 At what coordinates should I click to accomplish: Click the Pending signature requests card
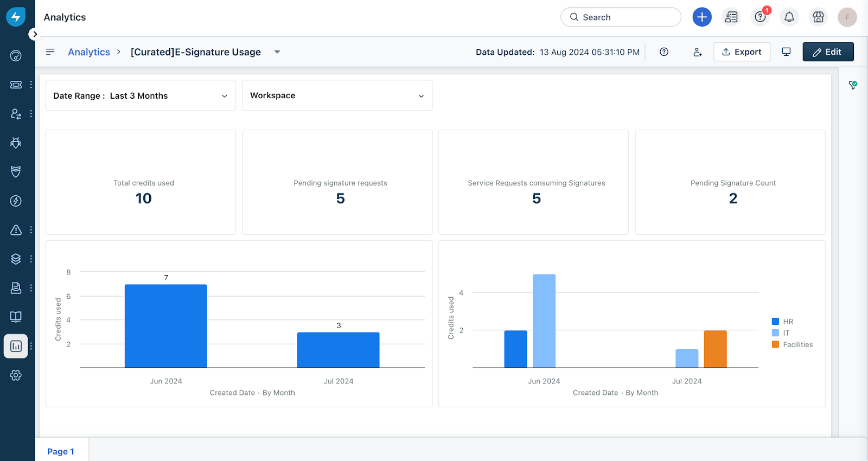pyautogui.click(x=337, y=182)
